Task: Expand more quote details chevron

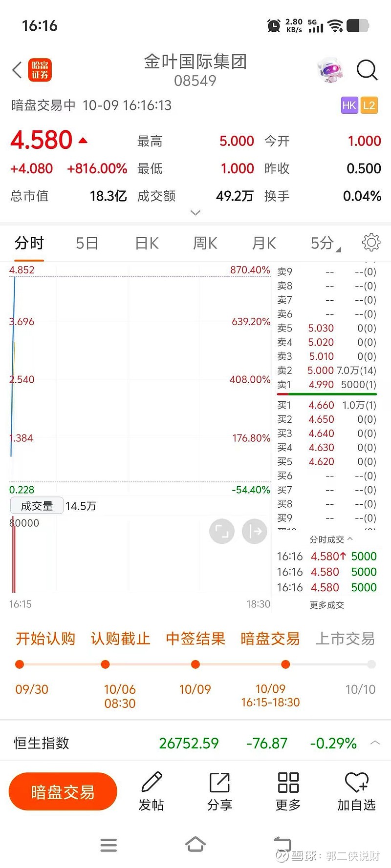Action: click(195, 213)
